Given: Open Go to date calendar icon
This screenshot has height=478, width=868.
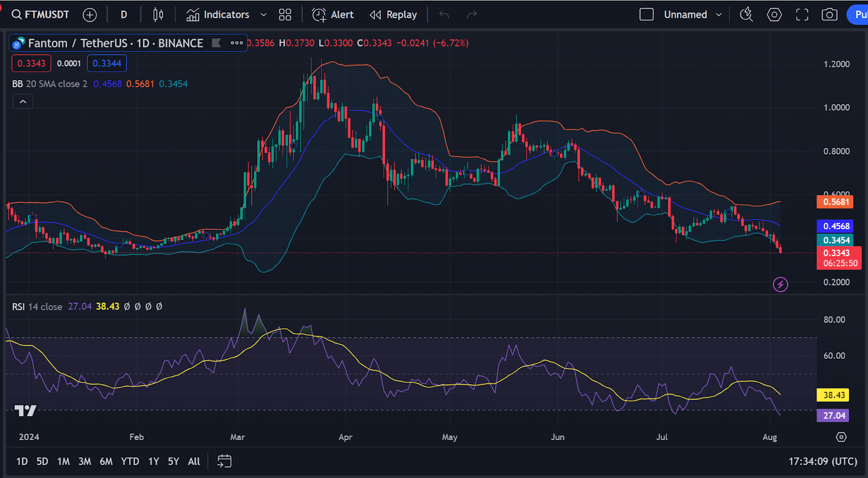Looking at the screenshot, I should (x=224, y=461).
